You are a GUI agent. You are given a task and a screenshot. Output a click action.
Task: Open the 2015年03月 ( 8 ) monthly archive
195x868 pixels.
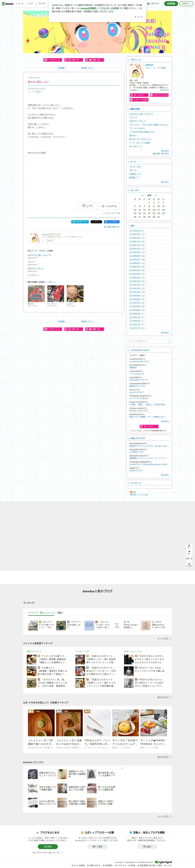click(x=137, y=231)
